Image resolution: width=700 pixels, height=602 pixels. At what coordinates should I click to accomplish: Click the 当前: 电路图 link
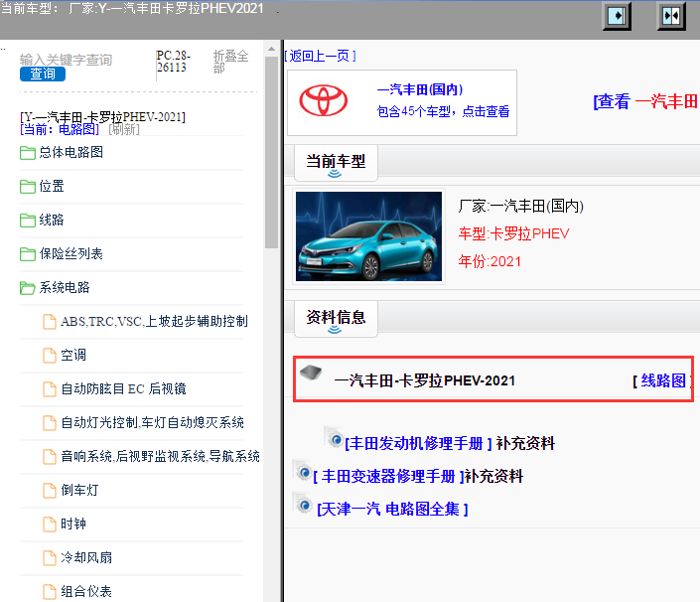tap(60, 129)
